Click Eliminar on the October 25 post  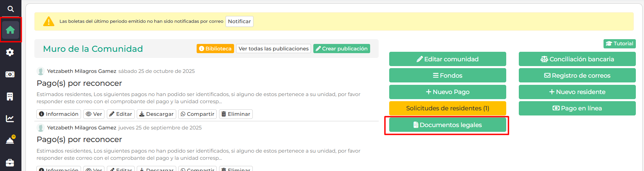(236, 114)
